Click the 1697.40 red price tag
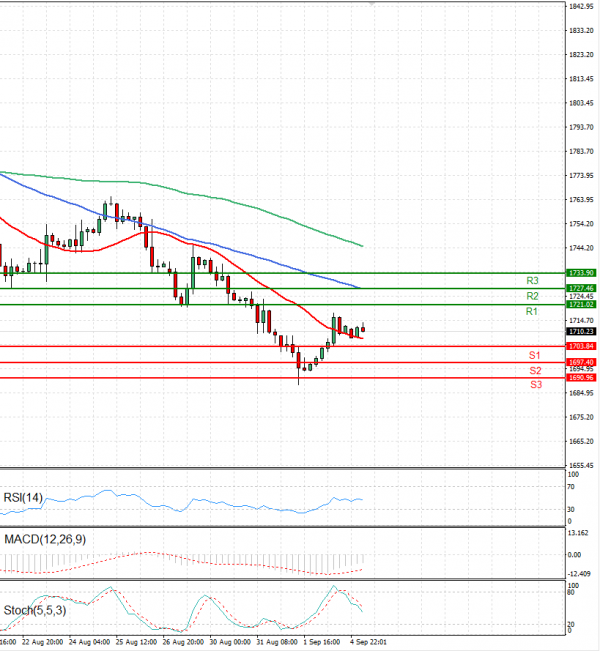Screen dimensions: 600x651 coord(581,362)
